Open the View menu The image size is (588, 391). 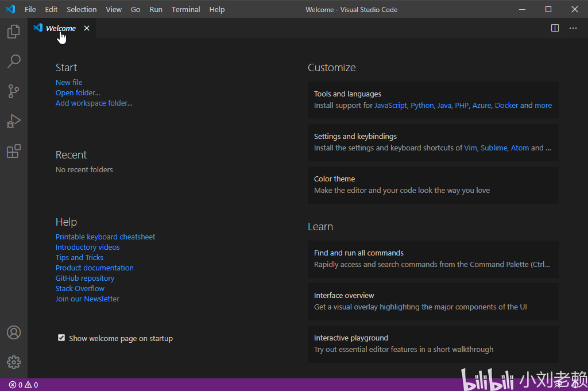tap(114, 9)
